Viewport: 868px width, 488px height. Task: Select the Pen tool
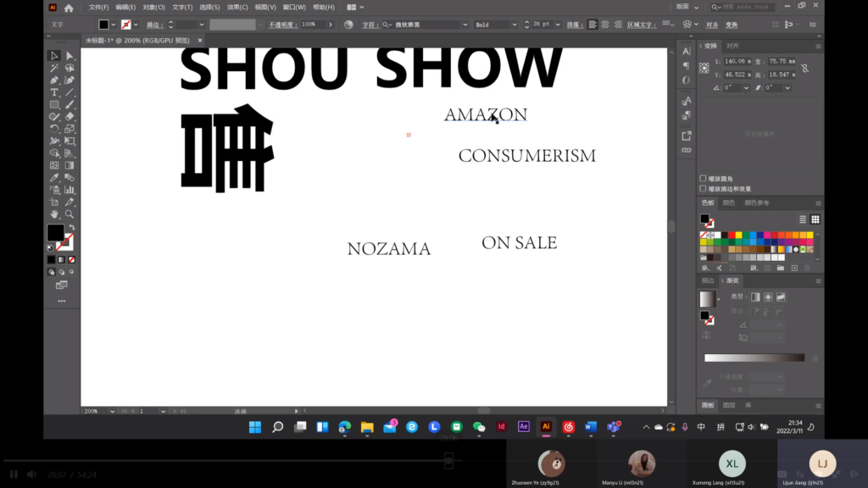pos(54,80)
